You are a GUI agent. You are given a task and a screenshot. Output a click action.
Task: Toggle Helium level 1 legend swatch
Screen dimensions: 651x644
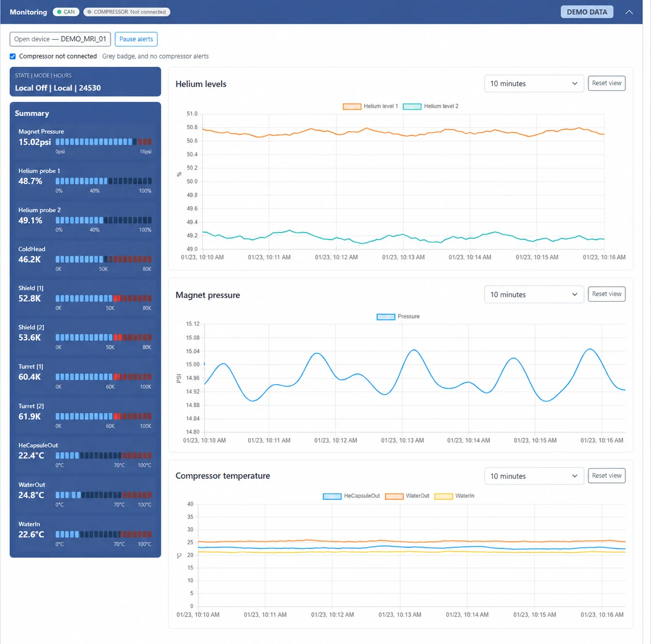(352, 106)
